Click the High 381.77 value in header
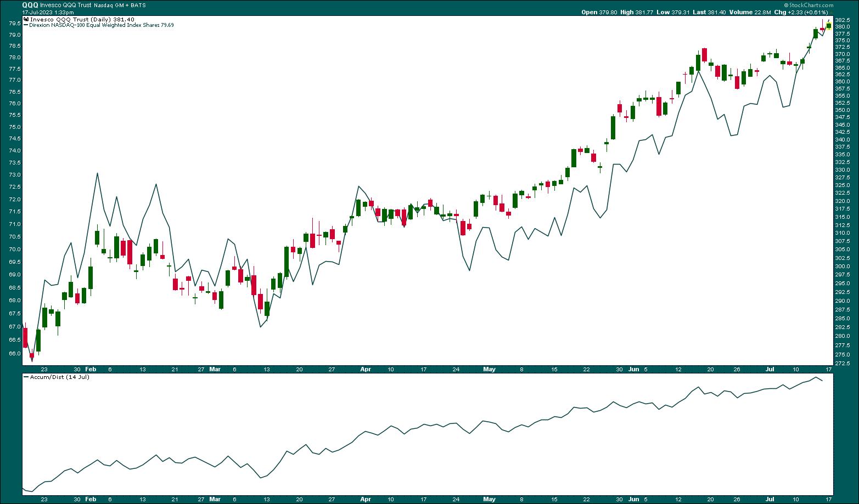Screen dimensions: 859x504 click(636, 12)
